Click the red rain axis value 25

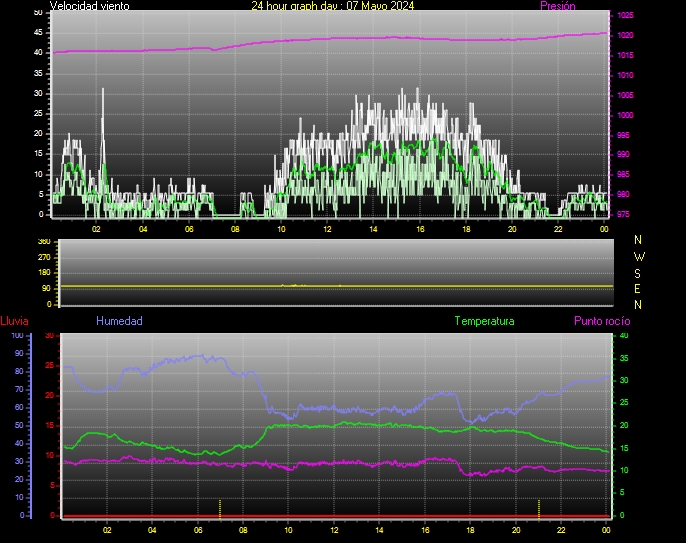click(x=49, y=365)
